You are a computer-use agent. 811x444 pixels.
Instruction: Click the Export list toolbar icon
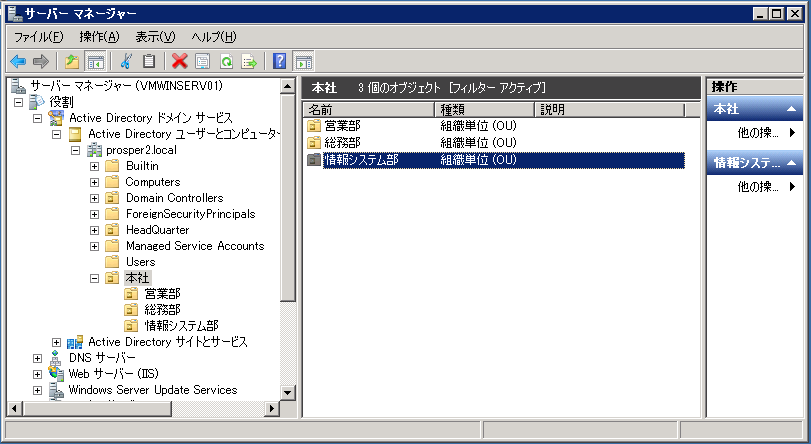point(249,61)
